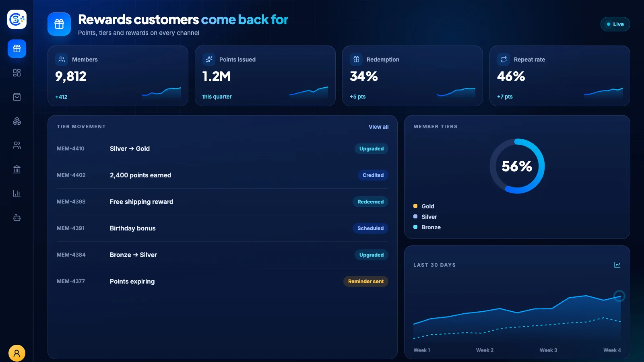Click the Redeemed badge for MEM-4398
This screenshot has height=362, width=644.
[371, 202]
